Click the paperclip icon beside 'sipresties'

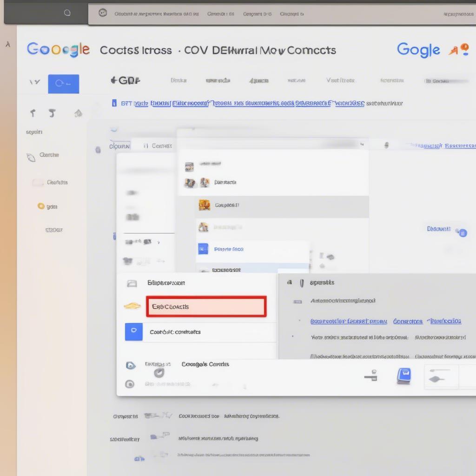pyautogui.click(x=301, y=283)
